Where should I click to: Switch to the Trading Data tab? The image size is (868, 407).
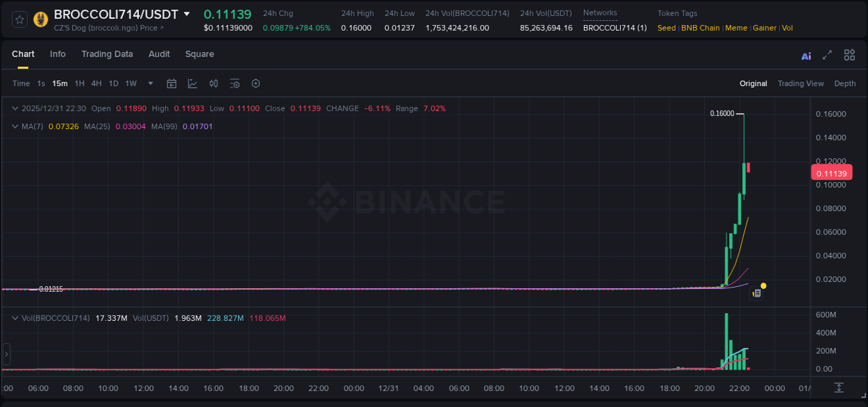107,54
